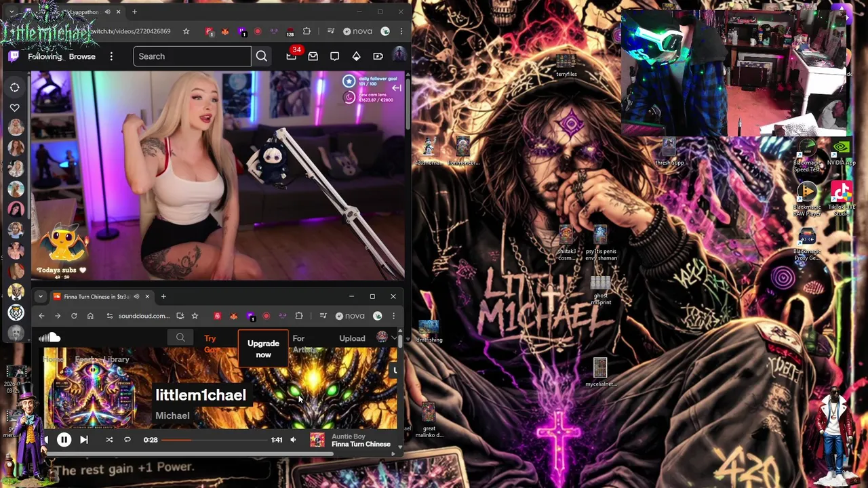Open install app icon in SoundCloud address bar
This screenshot has width=868, height=488.
coord(180,316)
